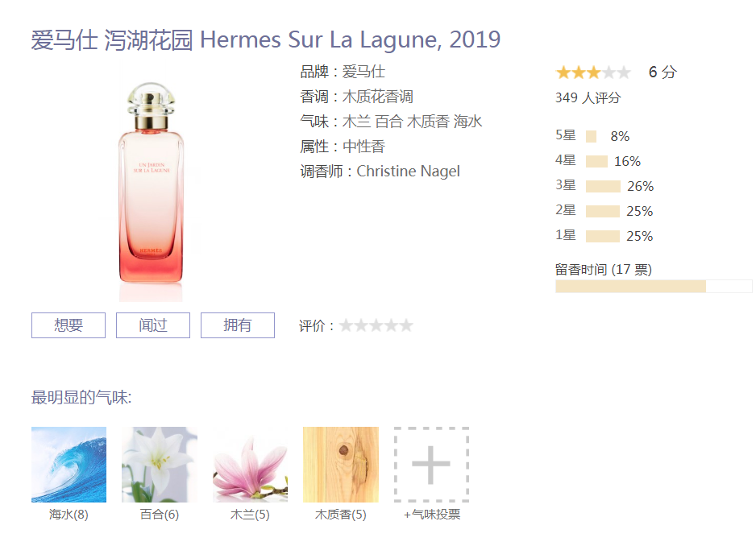Screen dimensions: 756x546
Task: Click the +气味投票 label
Action: click(432, 515)
